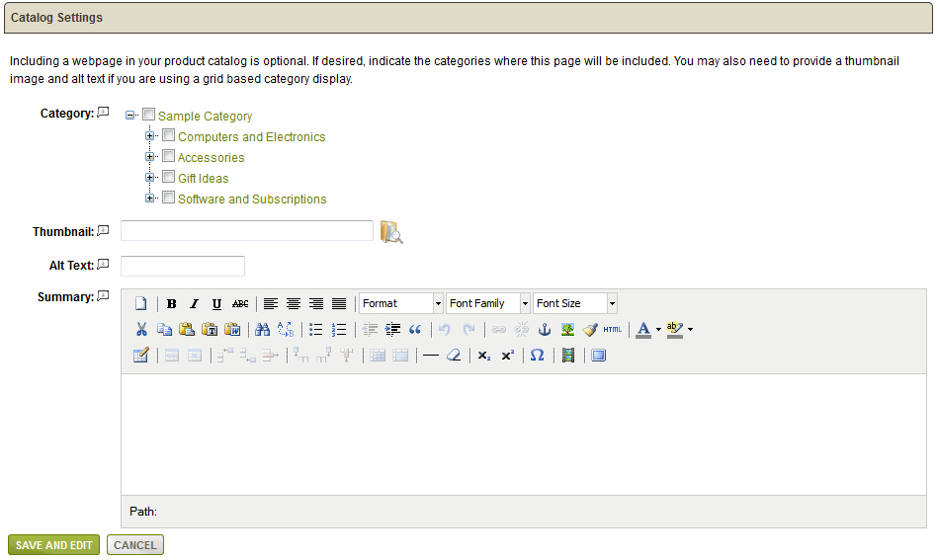Image resolution: width=937 pixels, height=560 pixels.
Task: Apply subscript formatting
Action: point(484,356)
